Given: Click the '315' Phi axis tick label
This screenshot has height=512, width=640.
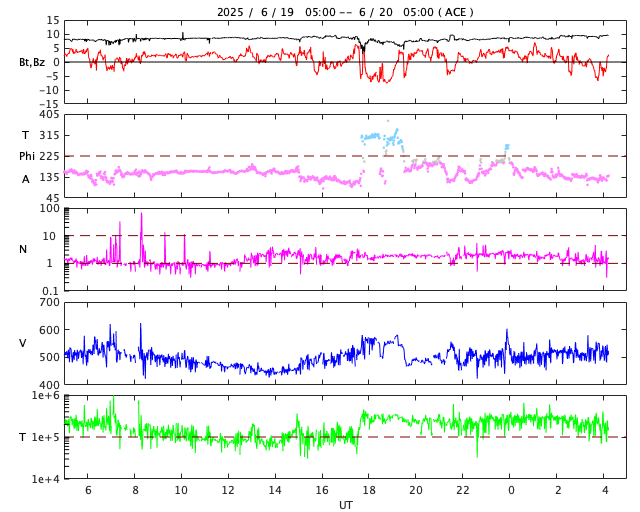Looking at the screenshot, I should pyautogui.click(x=49, y=135).
